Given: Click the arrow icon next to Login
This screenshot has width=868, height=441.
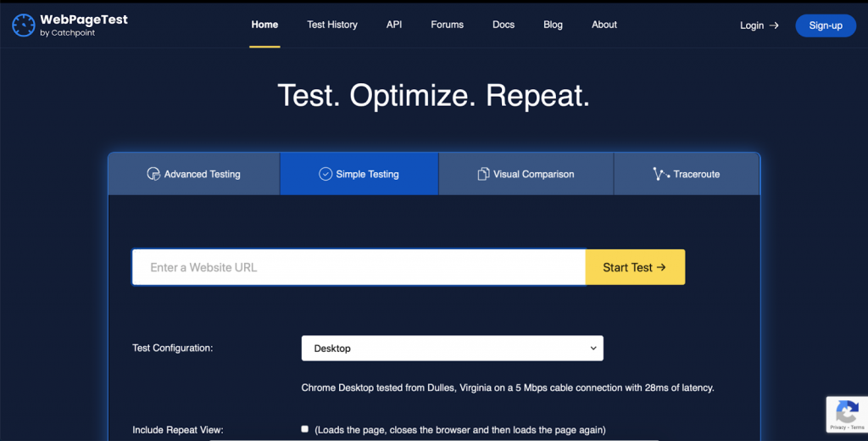Looking at the screenshot, I should coord(774,25).
